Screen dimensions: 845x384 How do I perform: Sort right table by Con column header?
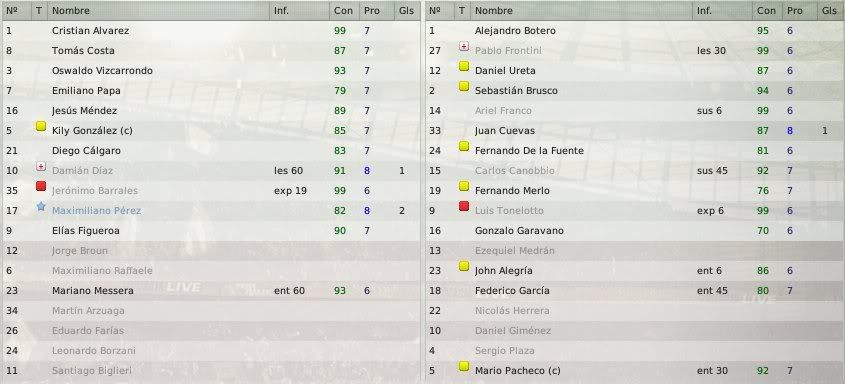click(x=766, y=10)
